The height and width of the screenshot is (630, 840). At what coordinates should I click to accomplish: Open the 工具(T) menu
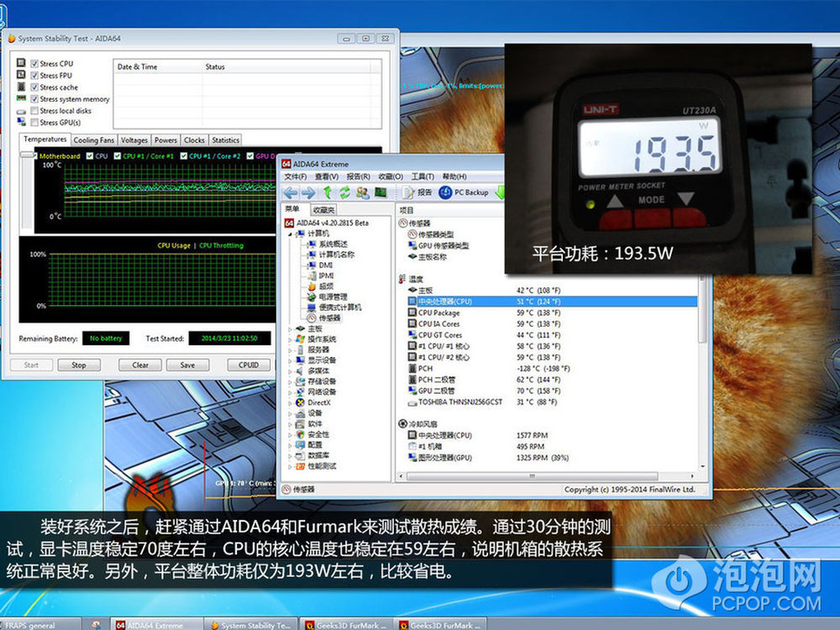tap(423, 176)
